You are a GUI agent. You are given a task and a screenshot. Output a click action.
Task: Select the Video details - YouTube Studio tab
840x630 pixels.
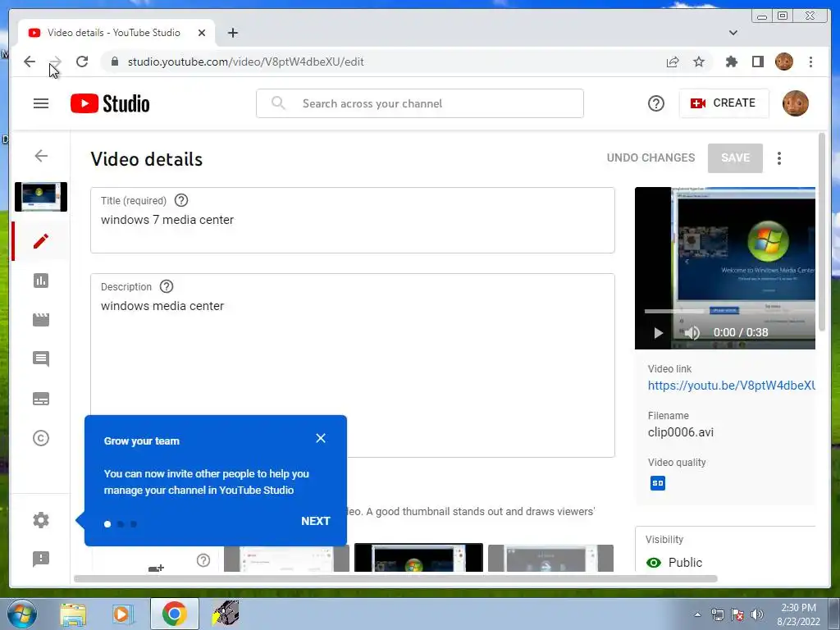tap(116, 33)
